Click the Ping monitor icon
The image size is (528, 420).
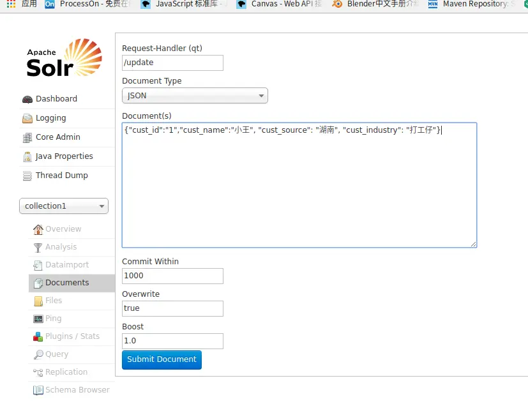coord(38,319)
